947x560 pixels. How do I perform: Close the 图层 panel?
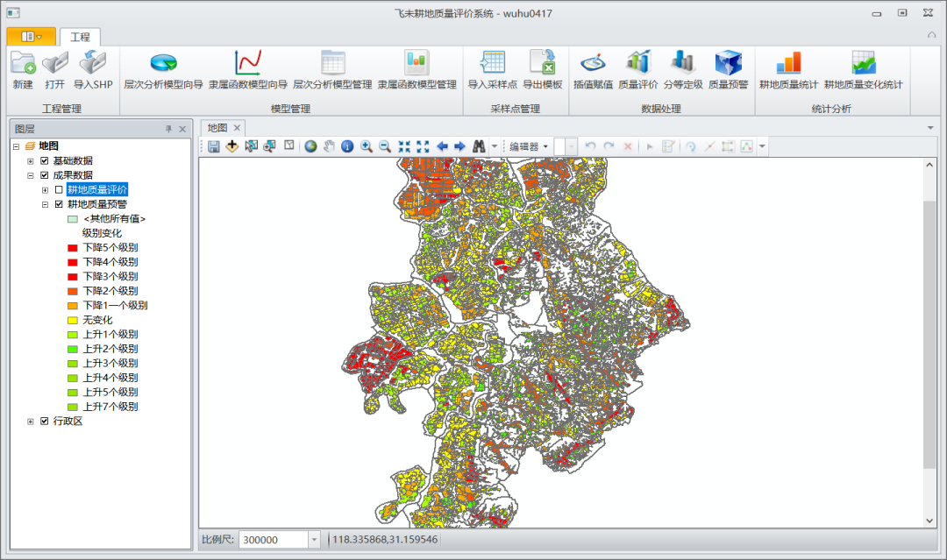pyautogui.click(x=182, y=129)
